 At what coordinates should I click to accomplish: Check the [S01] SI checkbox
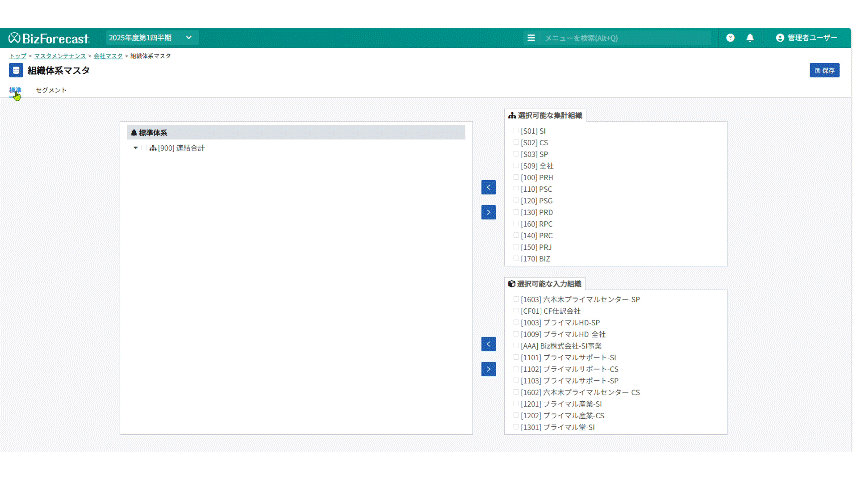[x=516, y=131]
